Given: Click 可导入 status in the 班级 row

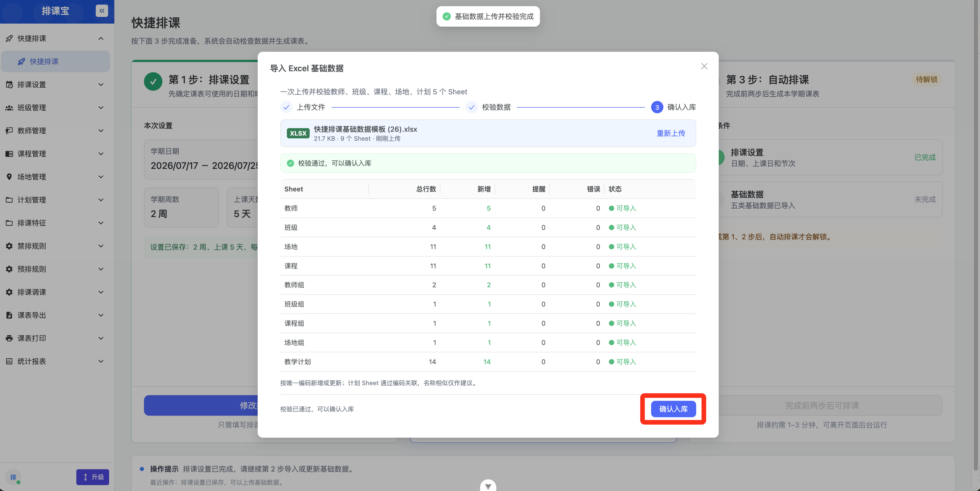Looking at the screenshot, I should (622, 228).
